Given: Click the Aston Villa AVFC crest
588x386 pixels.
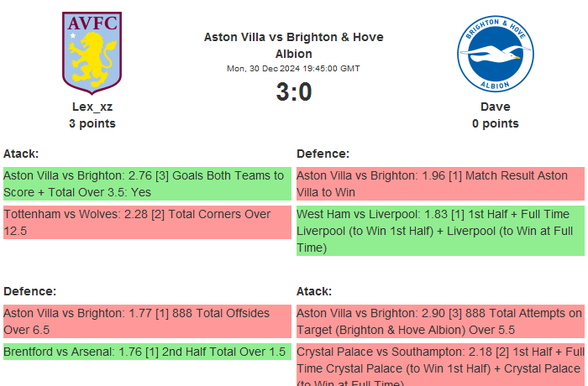Looking at the screenshot, I should point(92,52).
